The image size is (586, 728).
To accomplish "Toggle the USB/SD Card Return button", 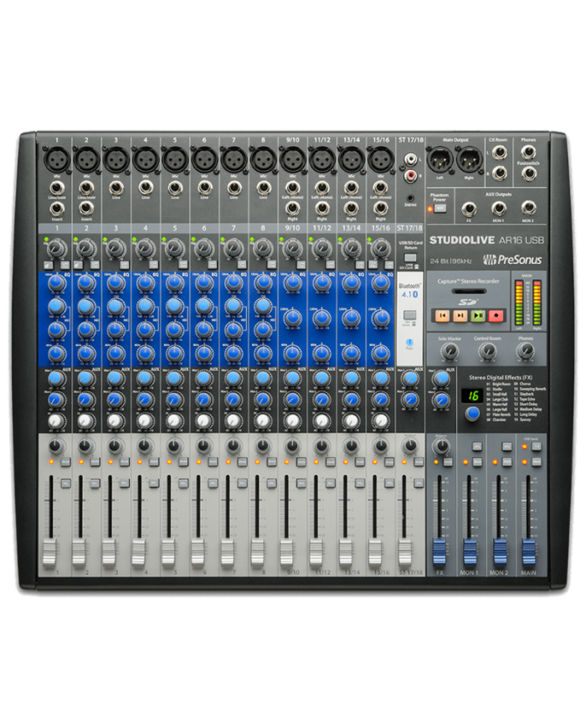I will coord(410,257).
